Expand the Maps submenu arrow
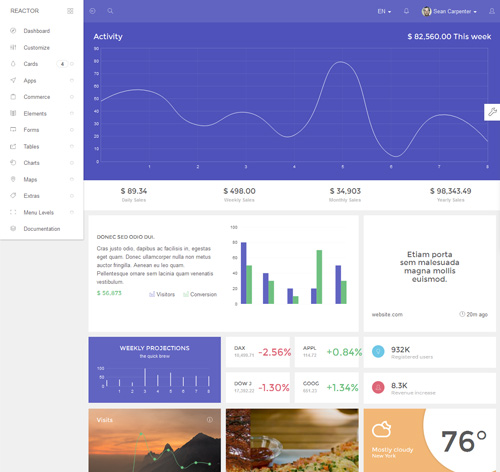500x472 pixels. (72, 179)
